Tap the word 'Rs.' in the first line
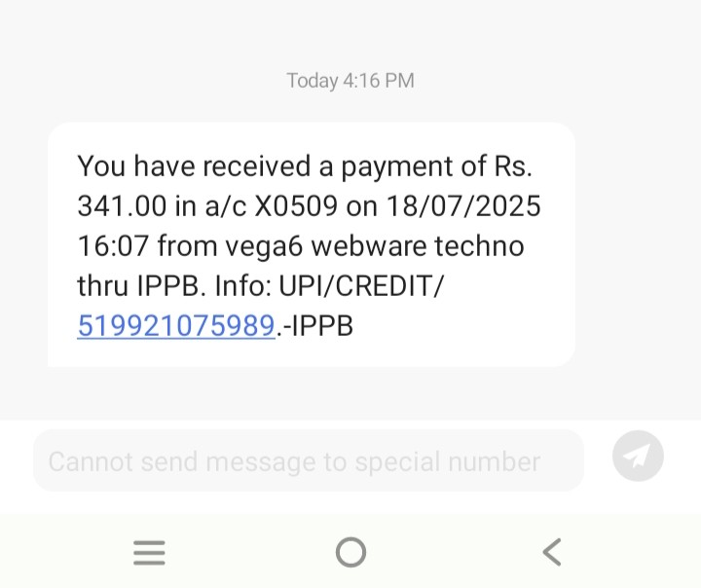 [x=513, y=165]
